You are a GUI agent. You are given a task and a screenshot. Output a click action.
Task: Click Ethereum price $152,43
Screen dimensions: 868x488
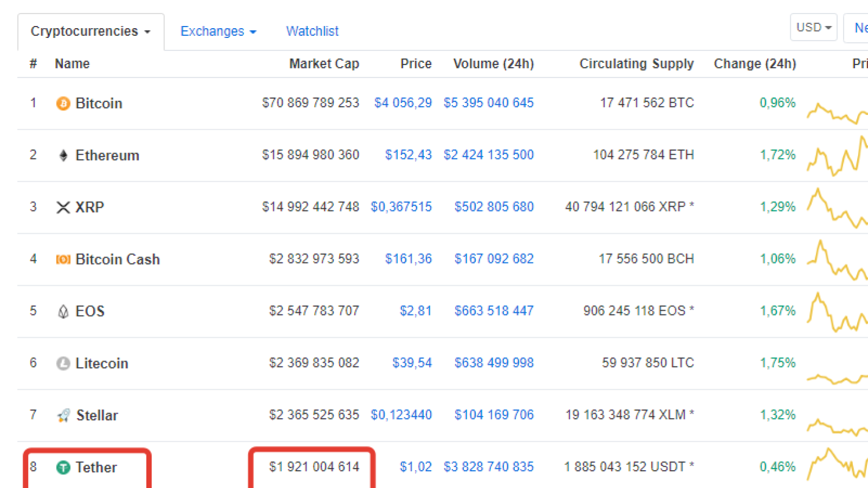[x=409, y=155]
